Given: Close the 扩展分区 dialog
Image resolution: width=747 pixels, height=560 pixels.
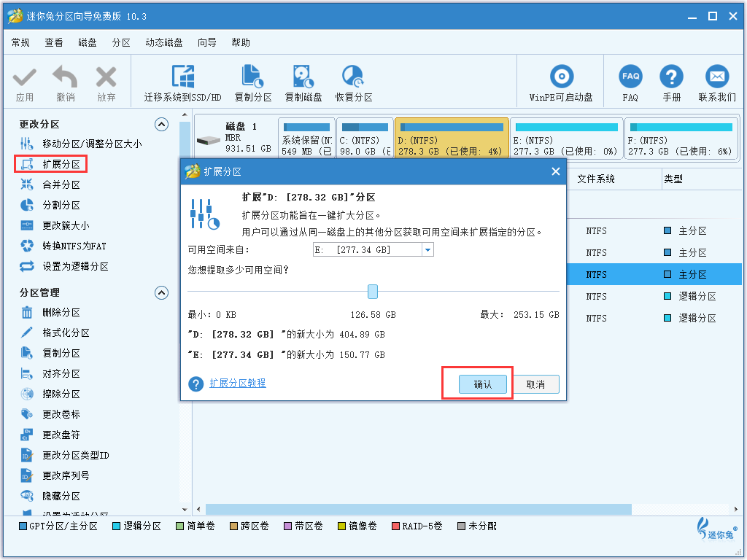Looking at the screenshot, I should coord(555,171).
